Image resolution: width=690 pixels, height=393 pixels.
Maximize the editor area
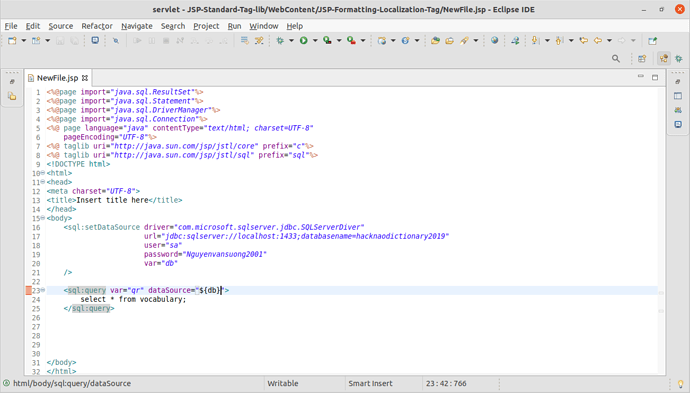pos(655,77)
